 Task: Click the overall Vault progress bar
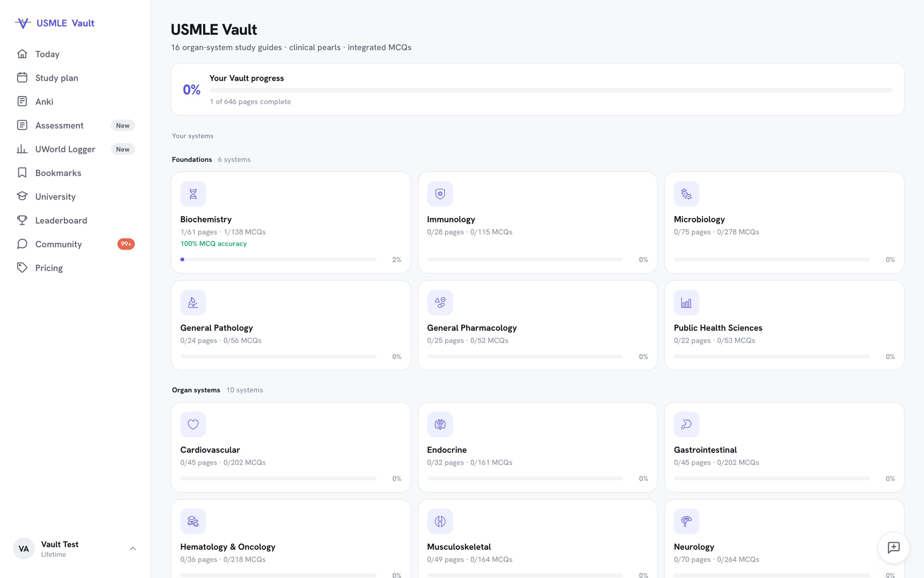coord(551,90)
